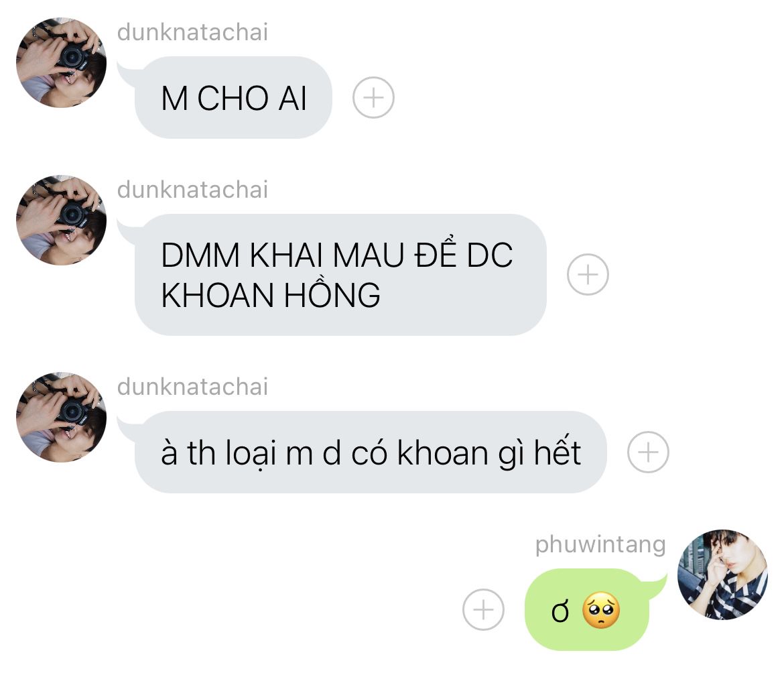Tap the plus icon beside the green bubble

pyautogui.click(x=484, y=609)
